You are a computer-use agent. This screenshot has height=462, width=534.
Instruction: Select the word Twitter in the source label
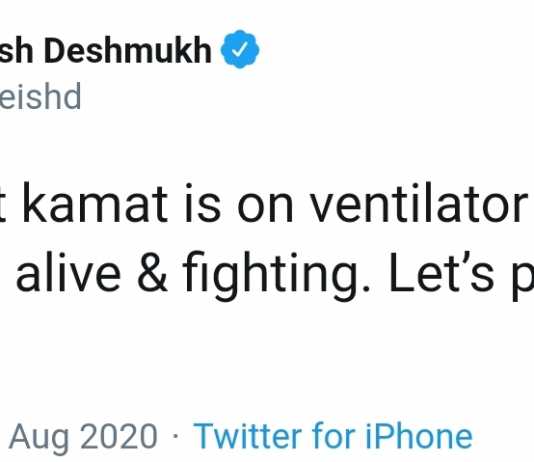[x=248, y=436]
